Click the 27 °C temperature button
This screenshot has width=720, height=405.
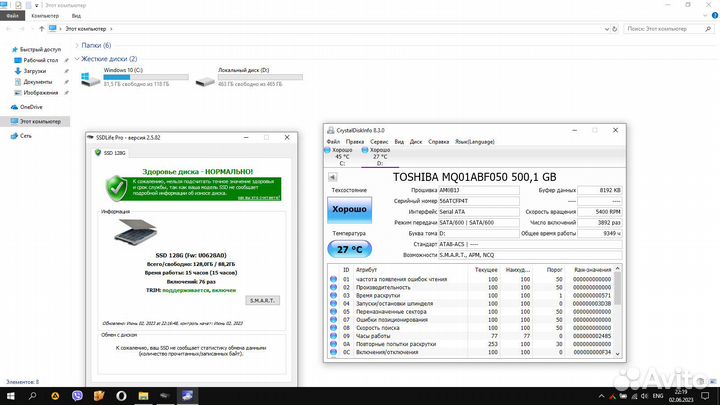coord(349,249)
